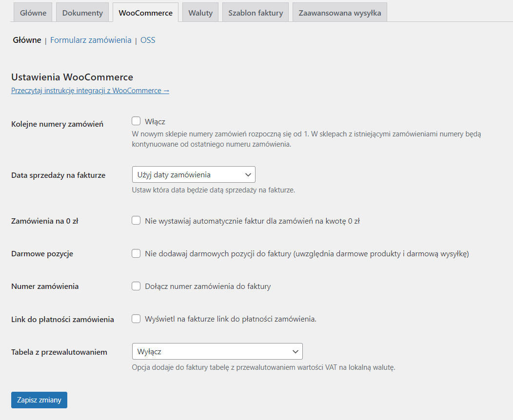The height and width of the screenshot is (420, 513).
Task: Tick the no invoices for 0 zł orders checkbox
Action: (x=136, y=220)
